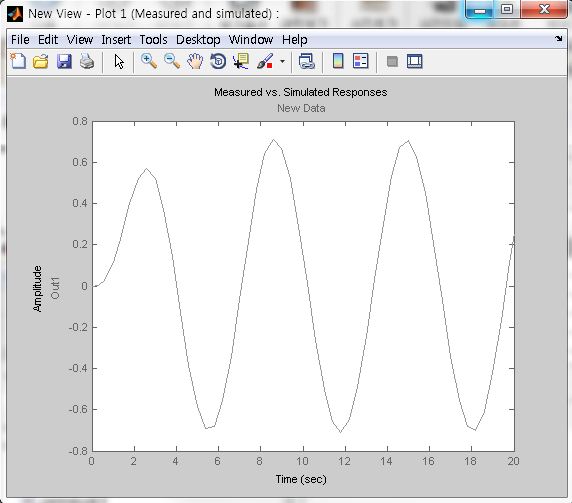The height and width of the screenshot is (503, 572).
Task: Select the Brush data tool
Action: [265, 61]
